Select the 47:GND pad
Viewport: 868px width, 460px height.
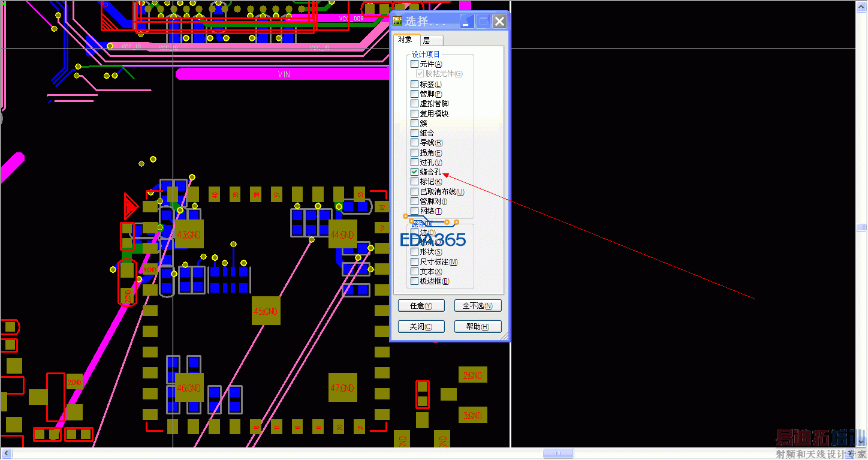point(343,387)
